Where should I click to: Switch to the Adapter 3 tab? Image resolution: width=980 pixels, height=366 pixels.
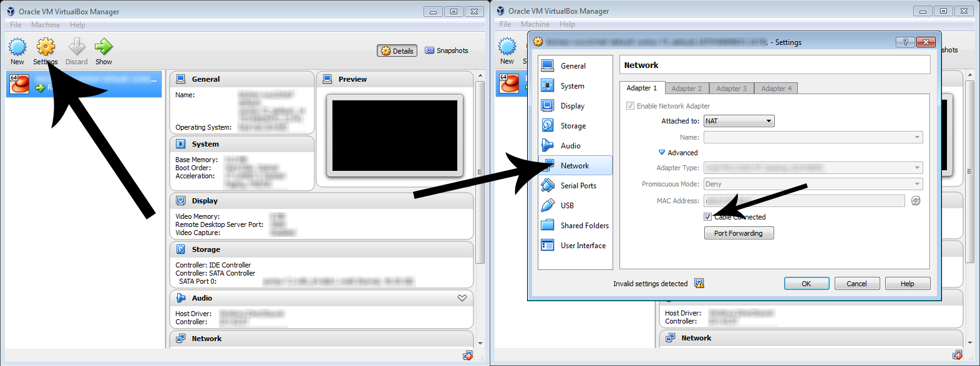coord(732,89)
